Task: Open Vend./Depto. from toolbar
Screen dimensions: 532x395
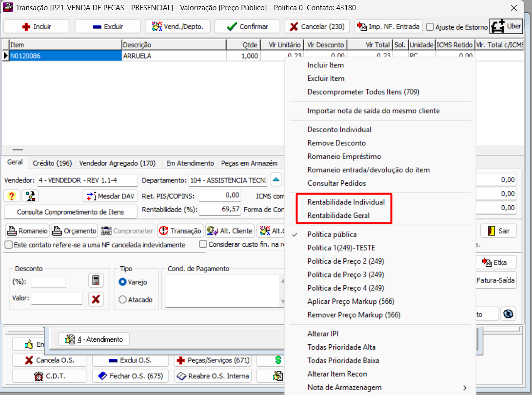Action: click(177, 26)
